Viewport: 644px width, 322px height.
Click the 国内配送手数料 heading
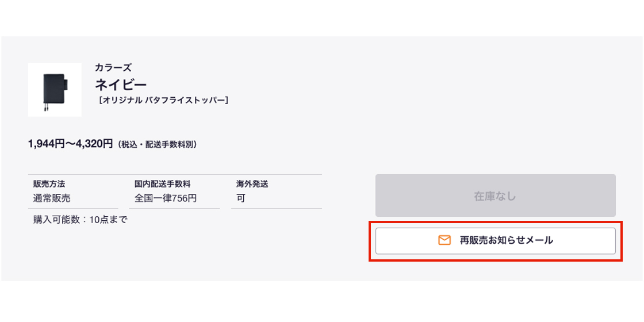(x=163, y=184)
